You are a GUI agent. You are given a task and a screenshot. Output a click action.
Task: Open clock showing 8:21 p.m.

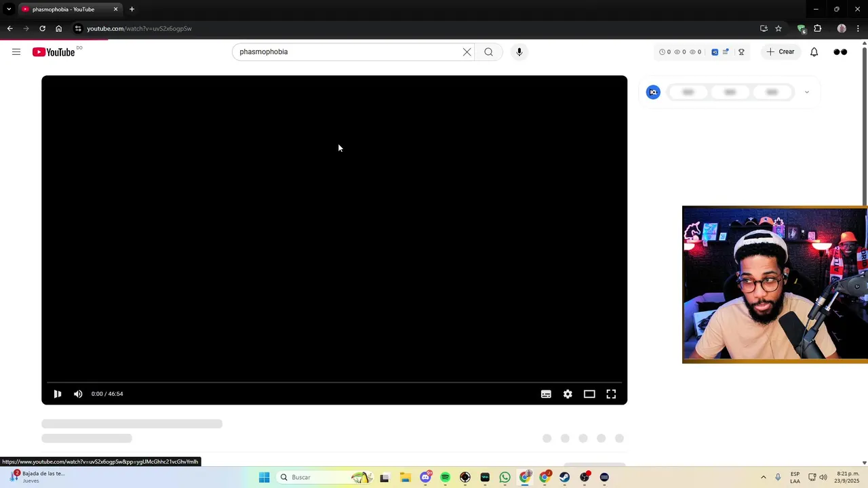[848, 477]
